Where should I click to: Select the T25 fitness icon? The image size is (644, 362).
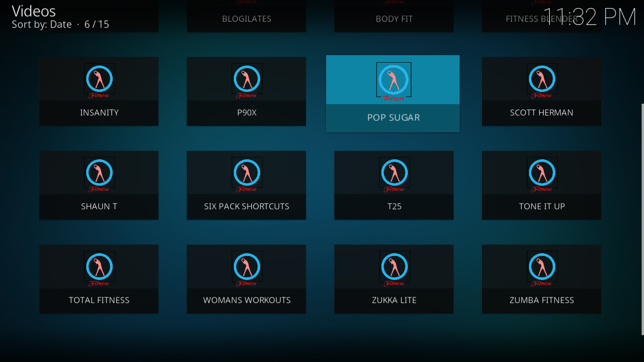[x=394, y=175]
